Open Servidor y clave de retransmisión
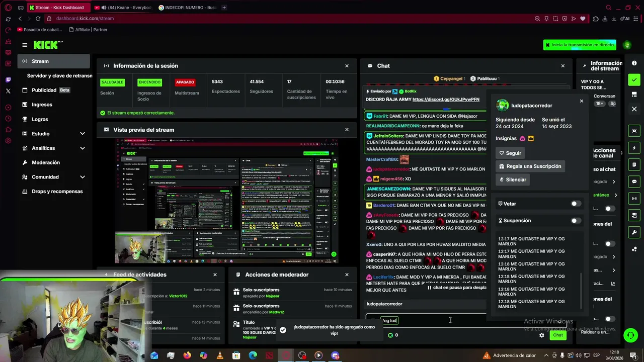The height and width of the screenshot is (362, 644). click(59, 76)
